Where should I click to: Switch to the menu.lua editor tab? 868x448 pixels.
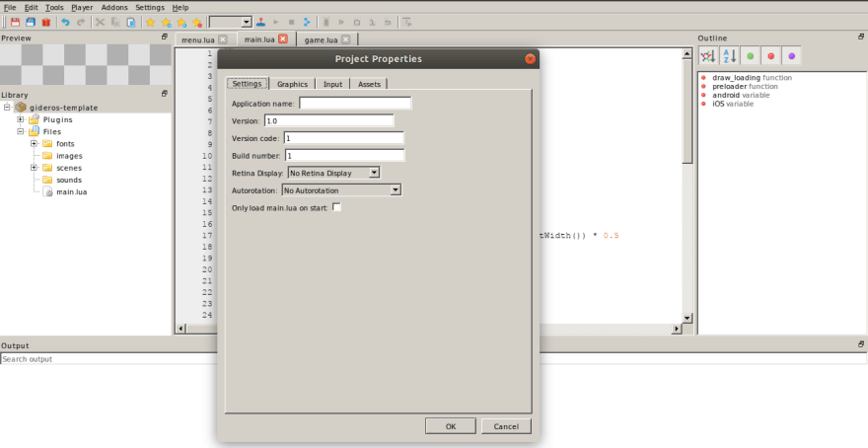198,39
